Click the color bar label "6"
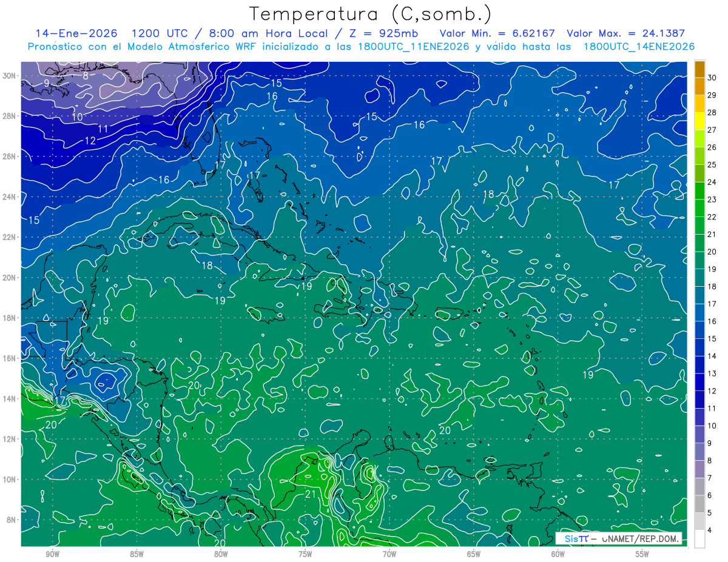Screen dimensions: 728x562 point(710,495)
